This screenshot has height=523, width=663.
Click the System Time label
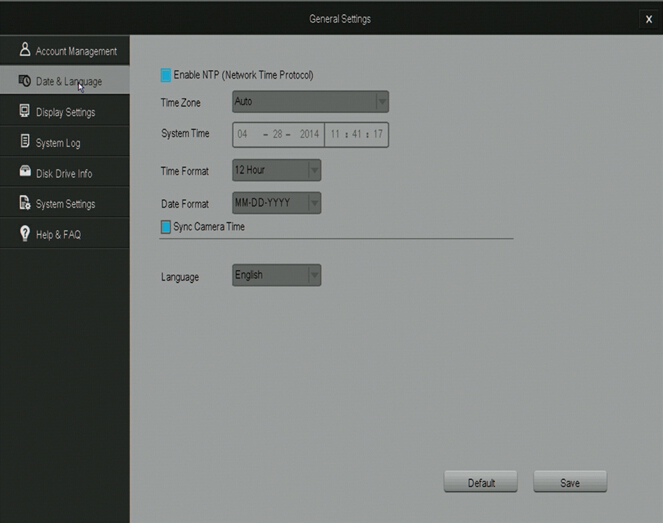pyautogui.click(x=185, y=134)
